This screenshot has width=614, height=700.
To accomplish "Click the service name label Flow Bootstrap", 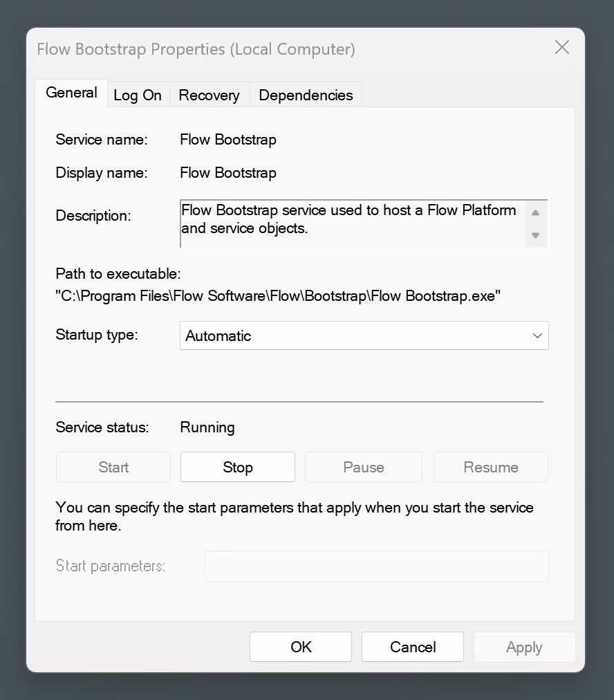I will (x=227, y=139).
